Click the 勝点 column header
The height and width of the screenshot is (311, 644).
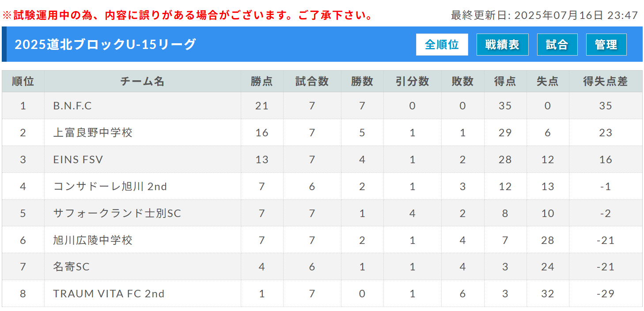[262, 81]
